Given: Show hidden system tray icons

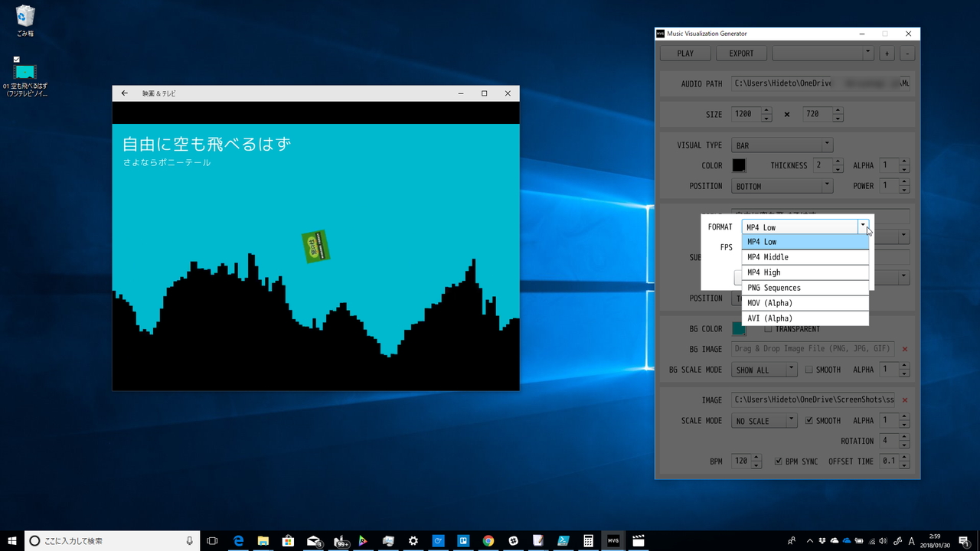Looking at the screenshot, I should pos(810,540).
